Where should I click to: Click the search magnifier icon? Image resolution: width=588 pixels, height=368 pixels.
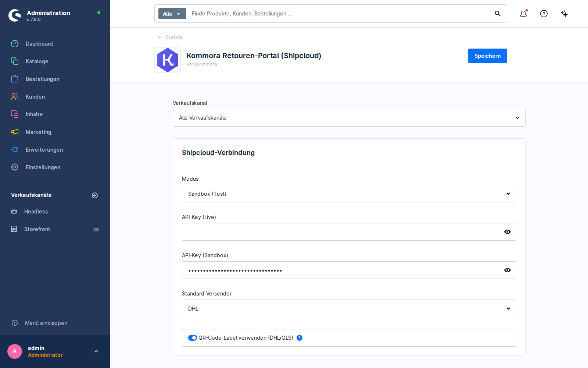point(498,14)
